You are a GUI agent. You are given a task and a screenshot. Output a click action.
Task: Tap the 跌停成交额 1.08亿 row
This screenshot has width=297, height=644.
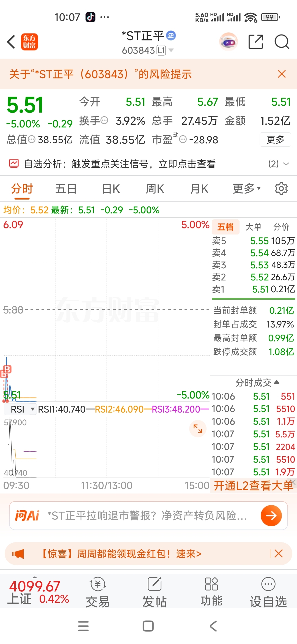(254, 351)
